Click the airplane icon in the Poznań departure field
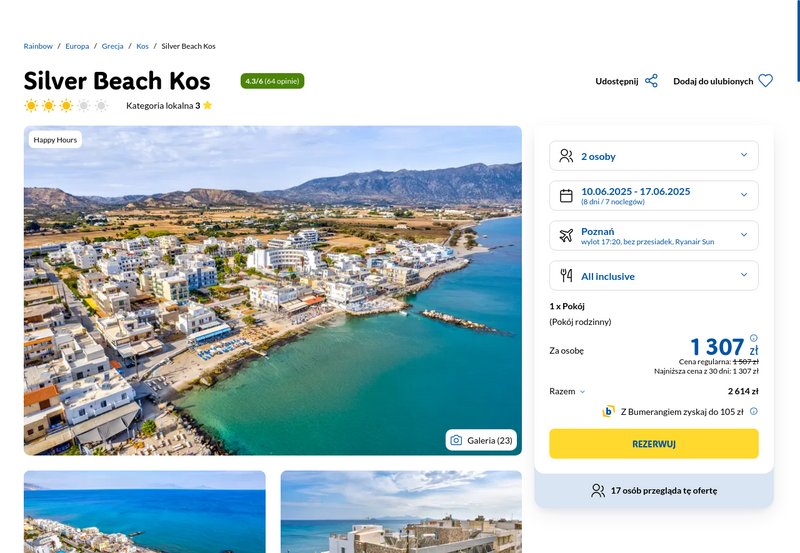800x553 pixels. pos(566,235)
